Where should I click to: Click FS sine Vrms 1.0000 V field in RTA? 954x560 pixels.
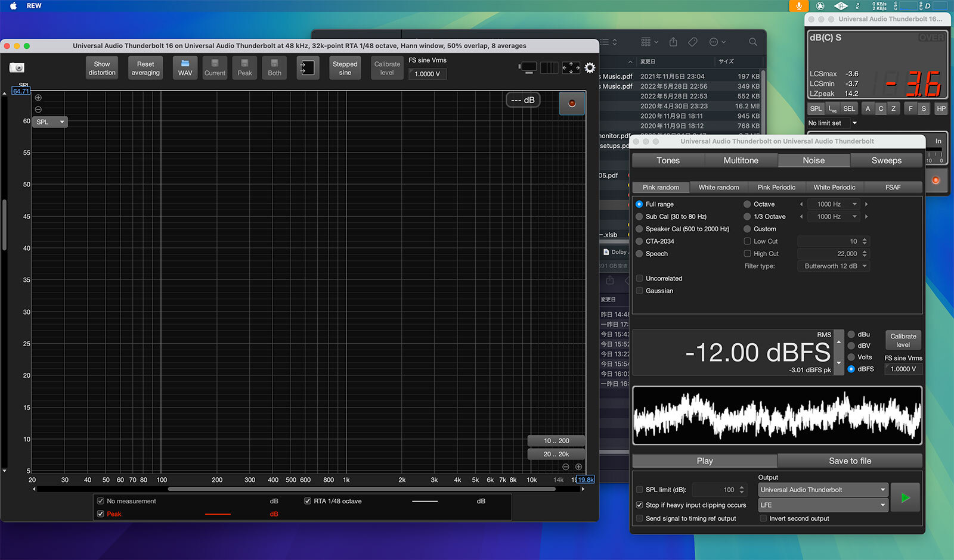427,74
